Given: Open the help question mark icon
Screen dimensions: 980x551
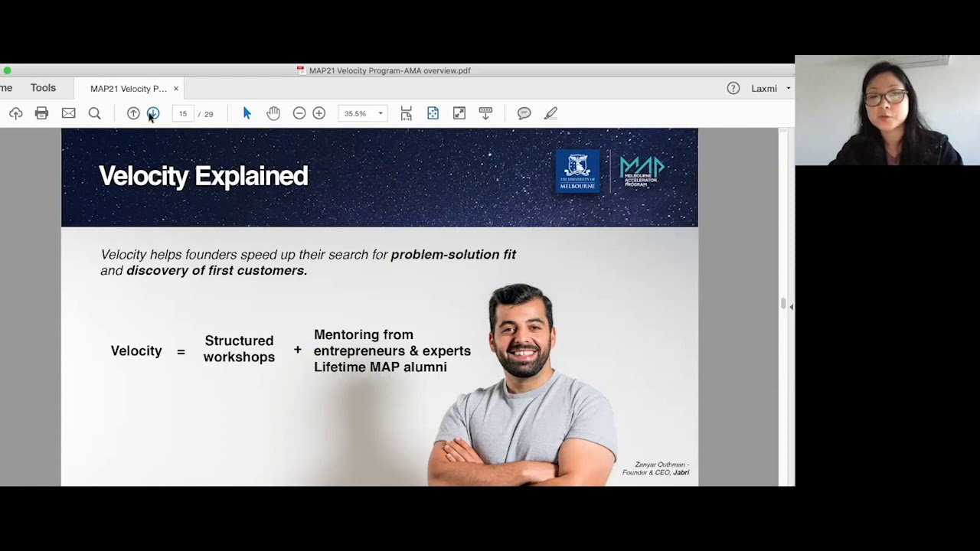Looking at the screenshot, I should [x=733, y=88].
